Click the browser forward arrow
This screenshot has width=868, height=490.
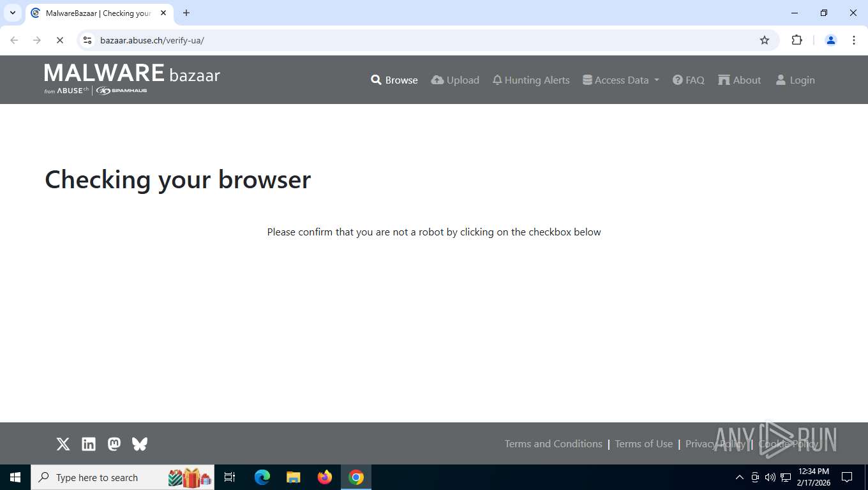37,40
